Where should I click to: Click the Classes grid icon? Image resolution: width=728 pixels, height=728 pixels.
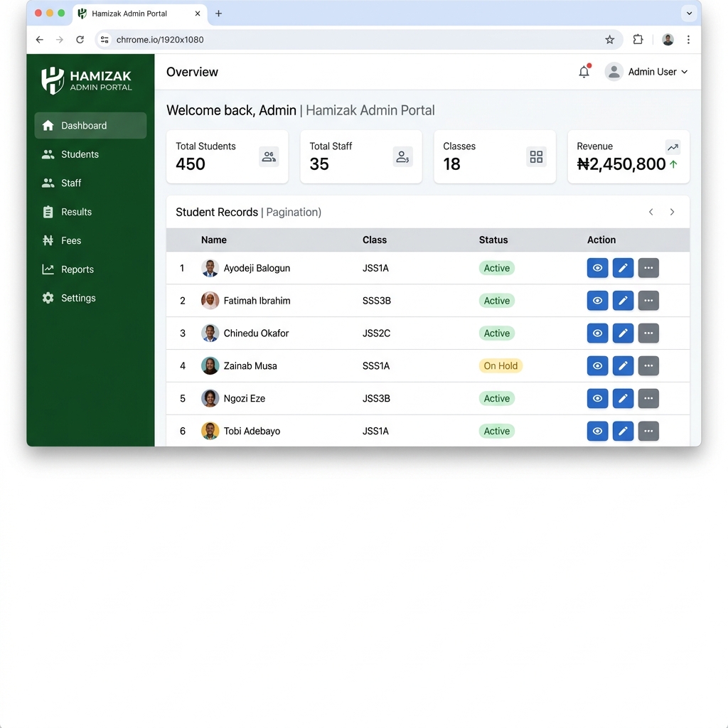[536, 156]
